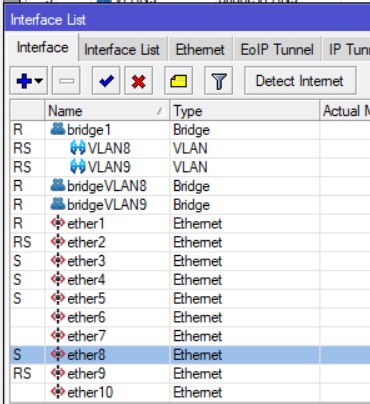This screenshot has width=370, height=404.
Task: Click the ether4 ethernet icon
Action: pyautogui.click(x=58, y=279)
